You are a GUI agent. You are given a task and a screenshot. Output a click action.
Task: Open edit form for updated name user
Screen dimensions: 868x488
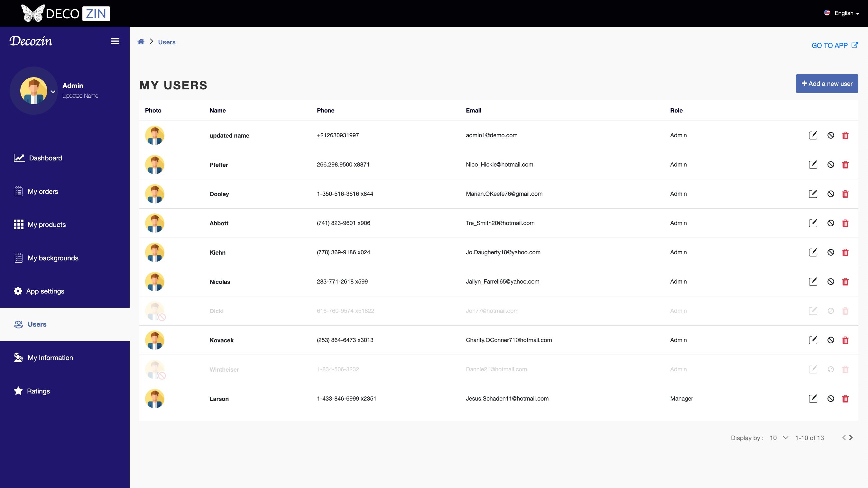click(x=813, y=135)
